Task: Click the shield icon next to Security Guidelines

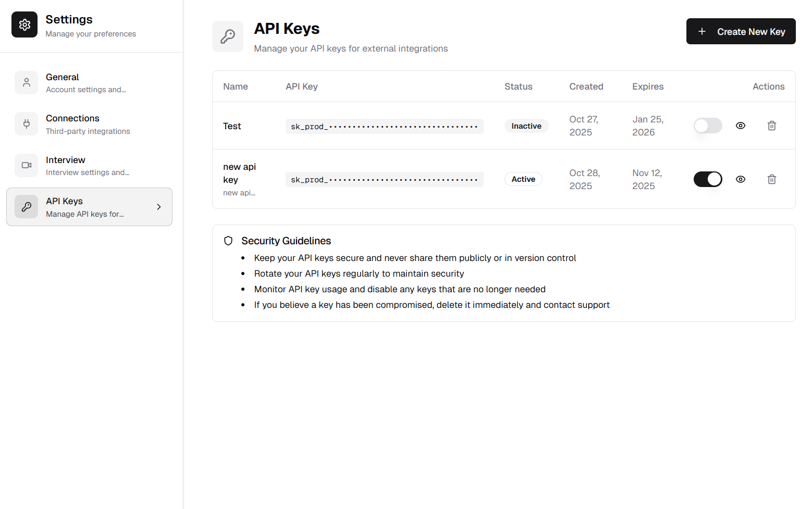Action: point(228,241)
